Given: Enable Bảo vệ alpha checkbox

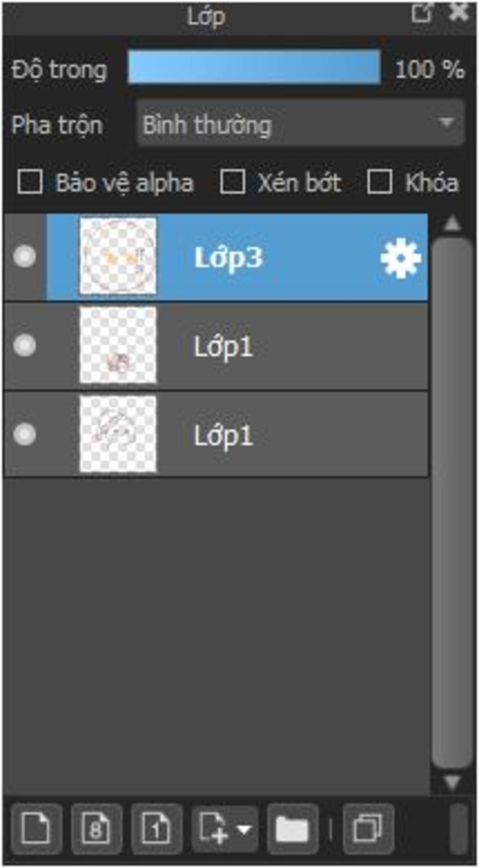Looking at the screenshot, I should (x=30, y=182).
